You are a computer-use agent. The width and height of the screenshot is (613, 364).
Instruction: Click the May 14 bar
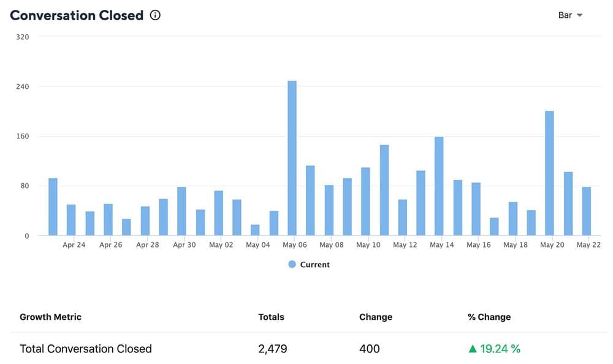click(439, 186)
